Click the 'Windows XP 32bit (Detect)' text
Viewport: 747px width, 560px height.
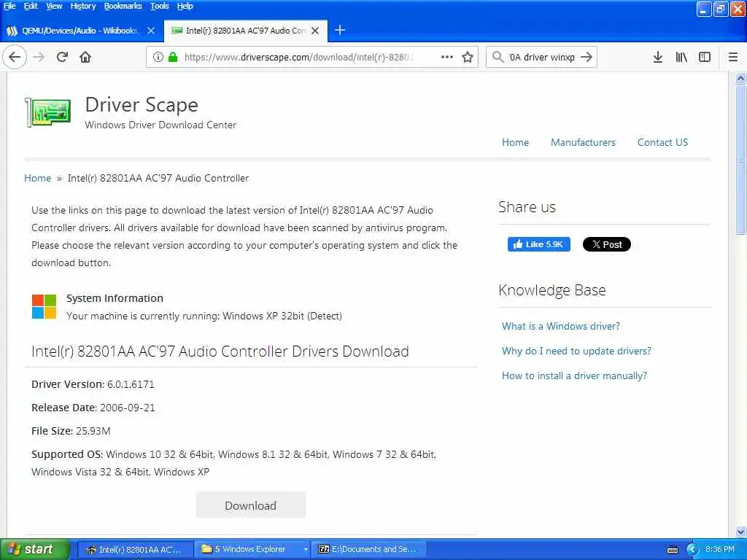[282, 316]
